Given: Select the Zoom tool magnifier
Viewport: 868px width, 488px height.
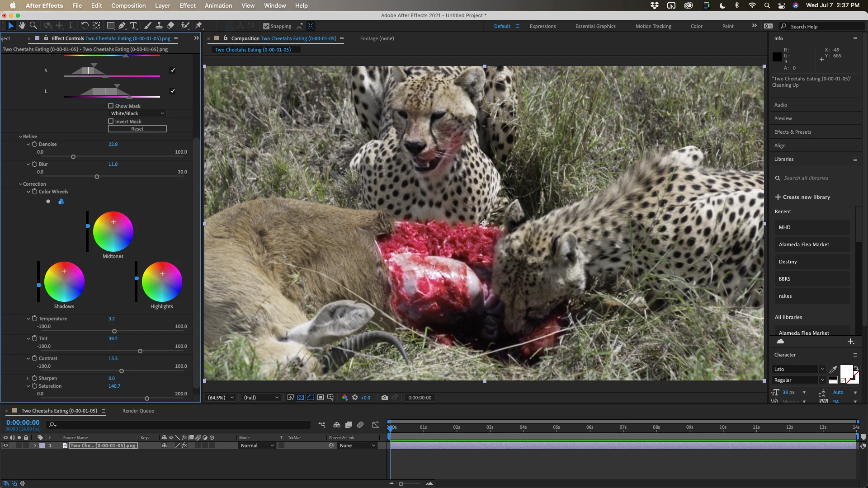Looking at the screenshot, I should point(33,26).
